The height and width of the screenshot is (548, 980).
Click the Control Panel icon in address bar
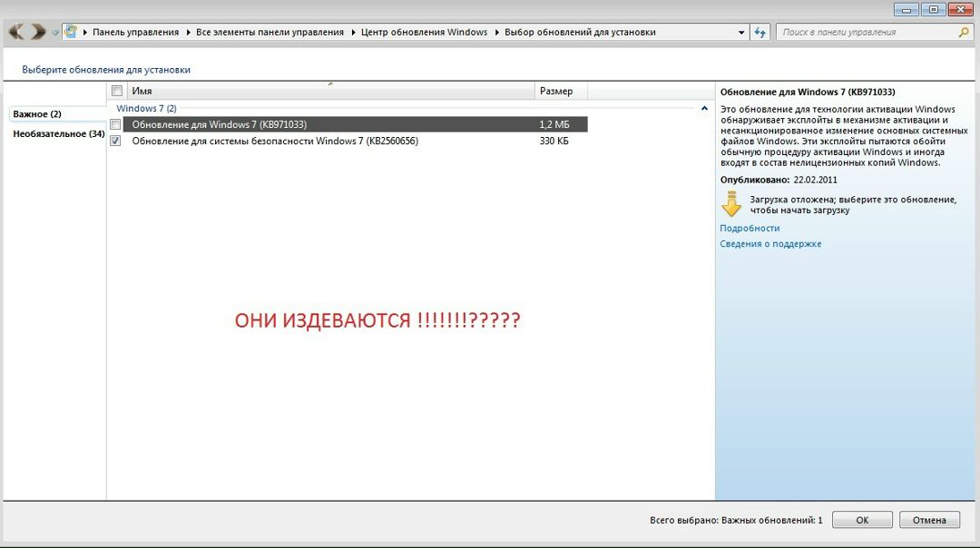click(x=71, y=32)
